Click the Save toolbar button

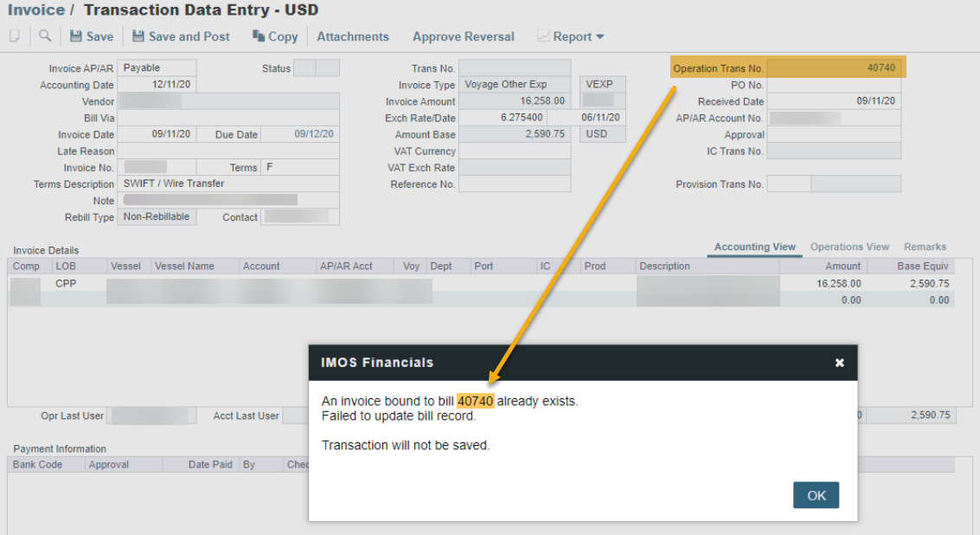pyautogui.click(x=91, y=36)
